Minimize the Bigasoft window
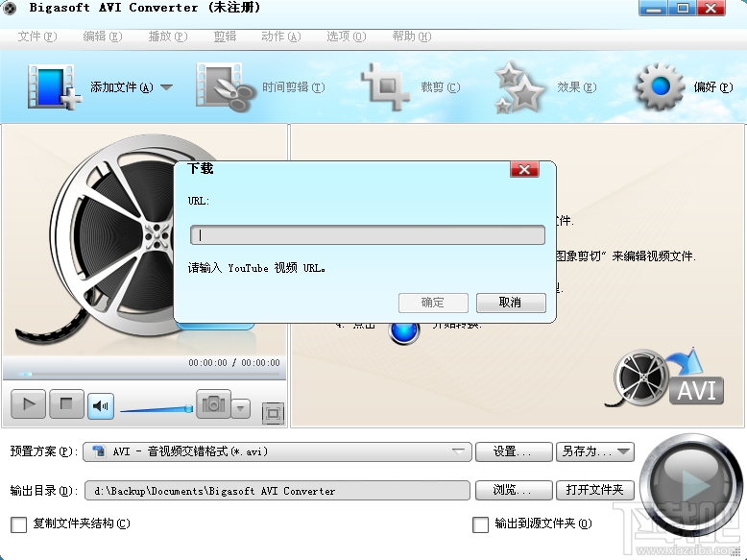 653,8
